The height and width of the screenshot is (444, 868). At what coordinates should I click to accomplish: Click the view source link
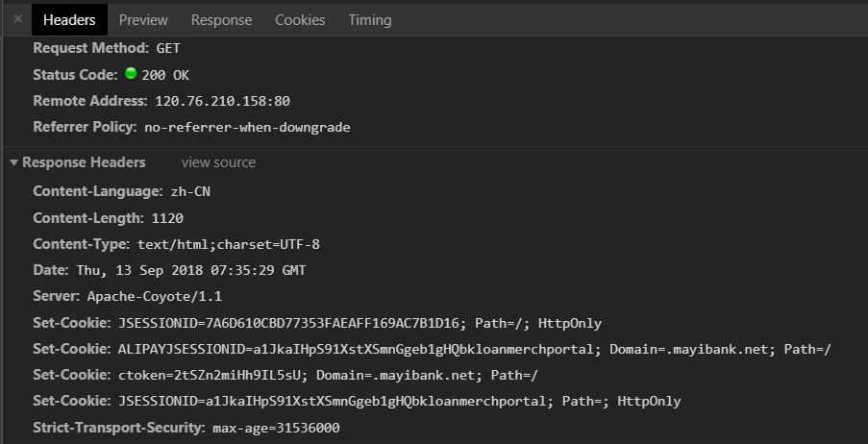tap(218, 162)
